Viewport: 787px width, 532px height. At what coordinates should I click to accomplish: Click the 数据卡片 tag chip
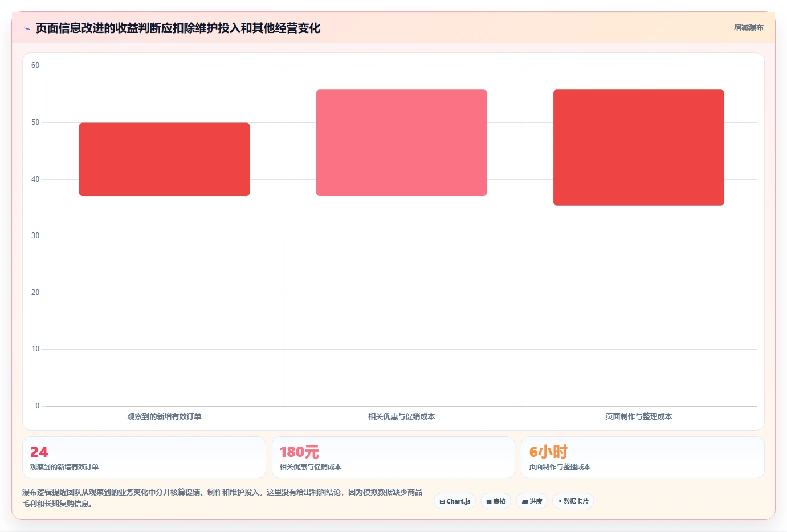point(573,501)
